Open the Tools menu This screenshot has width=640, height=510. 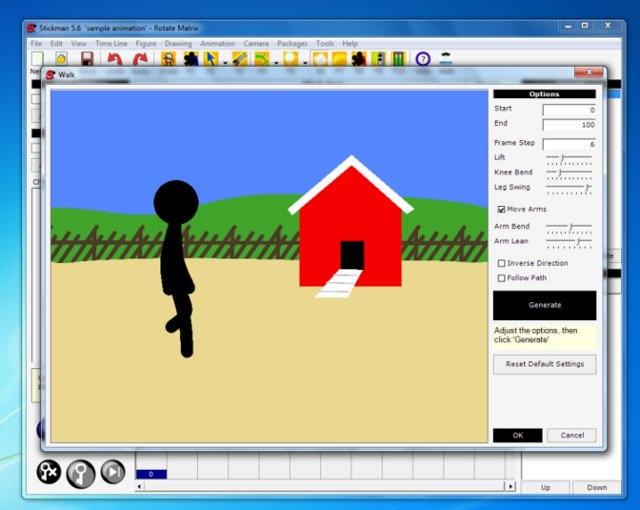pyautogui.click(x=325, y=43)
